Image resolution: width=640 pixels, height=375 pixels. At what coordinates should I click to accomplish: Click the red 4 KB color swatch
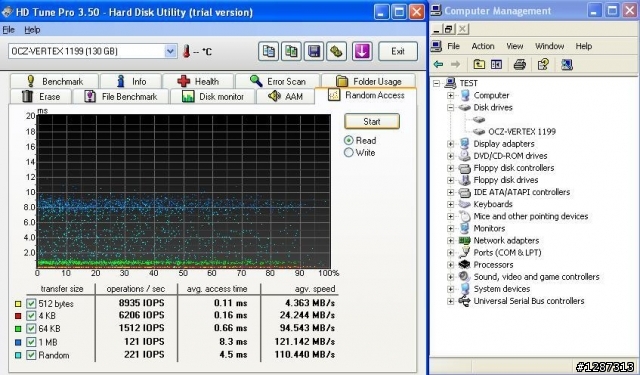pos(18,316)
